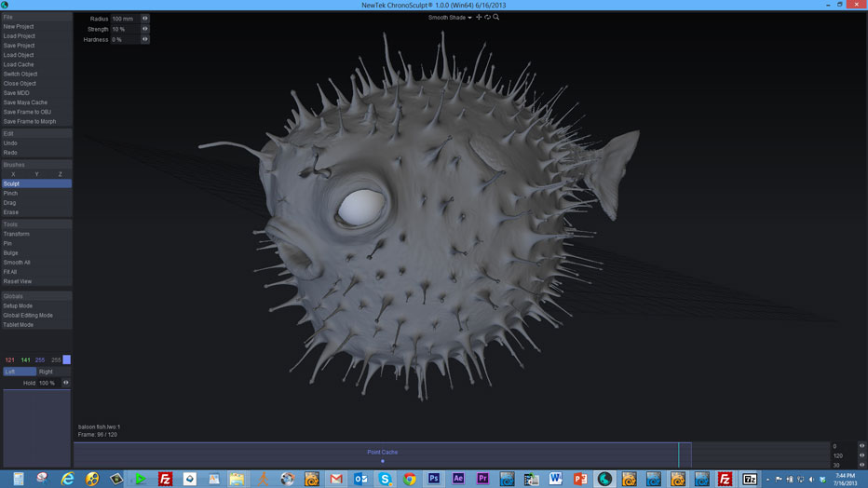Click the viewport rotate icon

[x=487, y=18]
